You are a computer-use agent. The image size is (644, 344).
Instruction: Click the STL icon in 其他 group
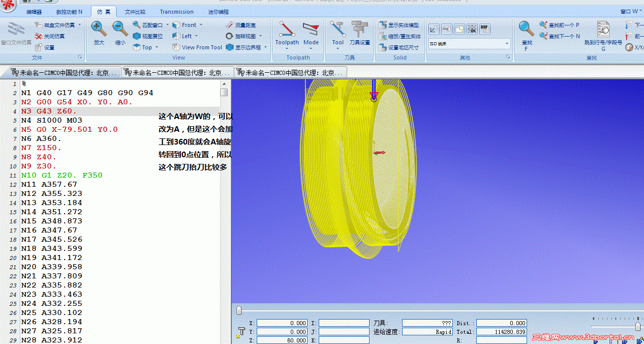pyautogui.click(x=472, y=29)
